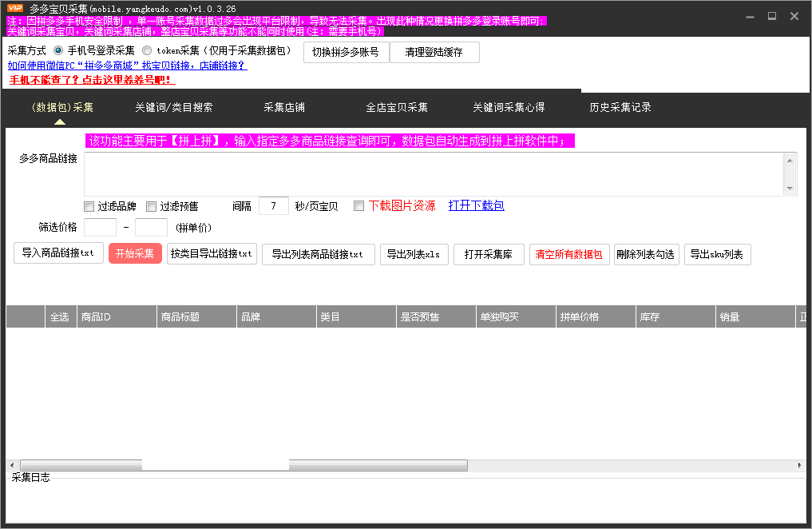Click horizontal scrollbar right arrow
The height and width of the screenshot is (529, 812).
click(799, 465)
